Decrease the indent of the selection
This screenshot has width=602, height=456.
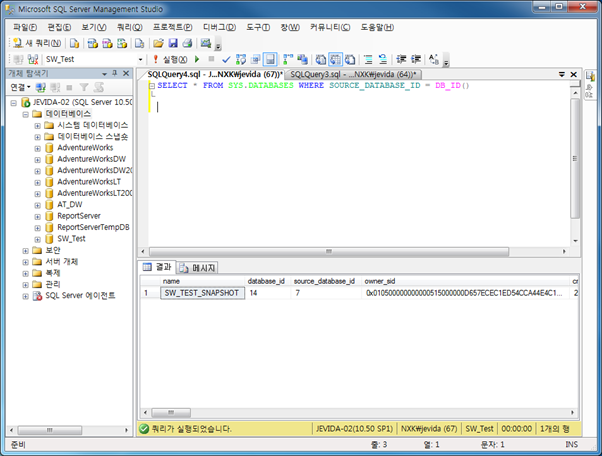coord(401,59)
